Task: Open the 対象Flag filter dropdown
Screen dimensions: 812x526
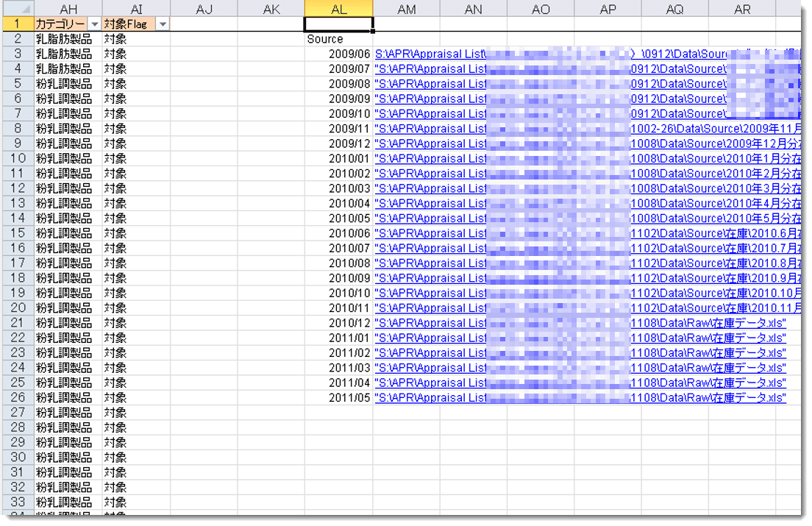Action: [163, 24]
